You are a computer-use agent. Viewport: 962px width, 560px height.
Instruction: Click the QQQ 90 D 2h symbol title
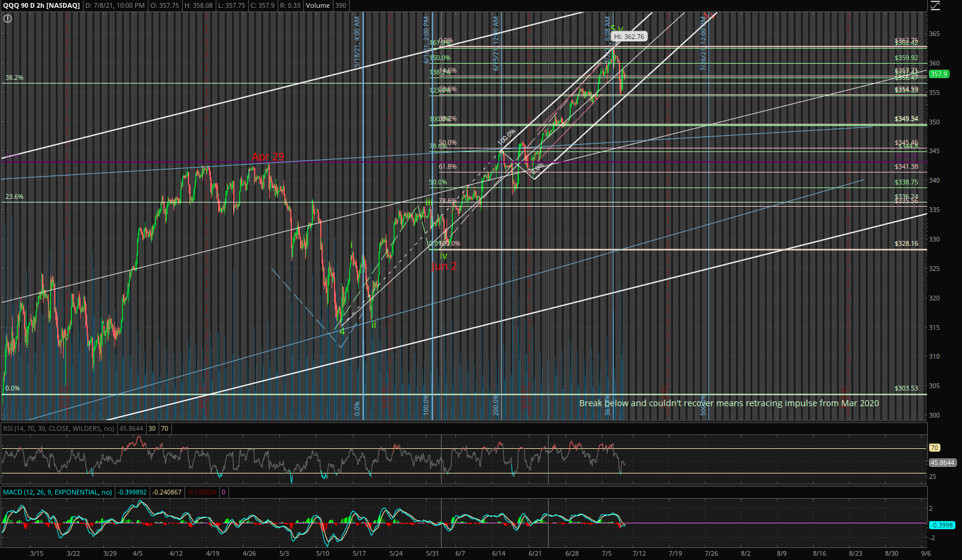(x=41, y=5)
